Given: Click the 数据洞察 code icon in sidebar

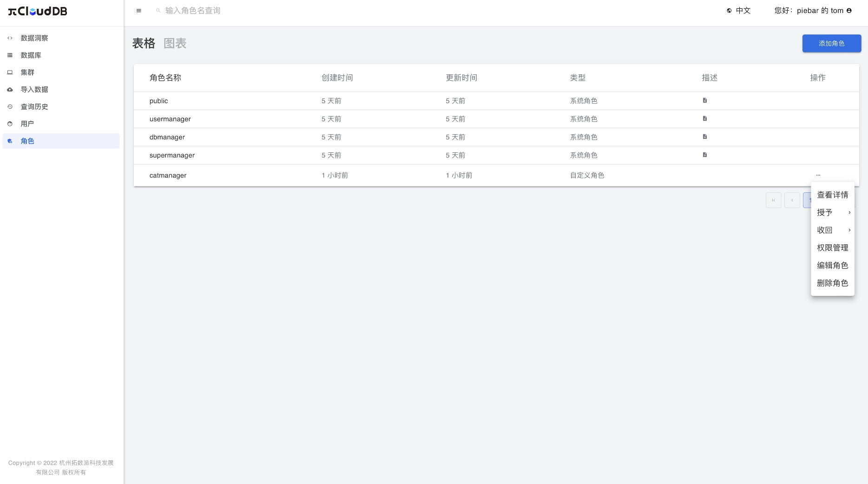Looking at the screenshot, I should [x=10, y=38].
